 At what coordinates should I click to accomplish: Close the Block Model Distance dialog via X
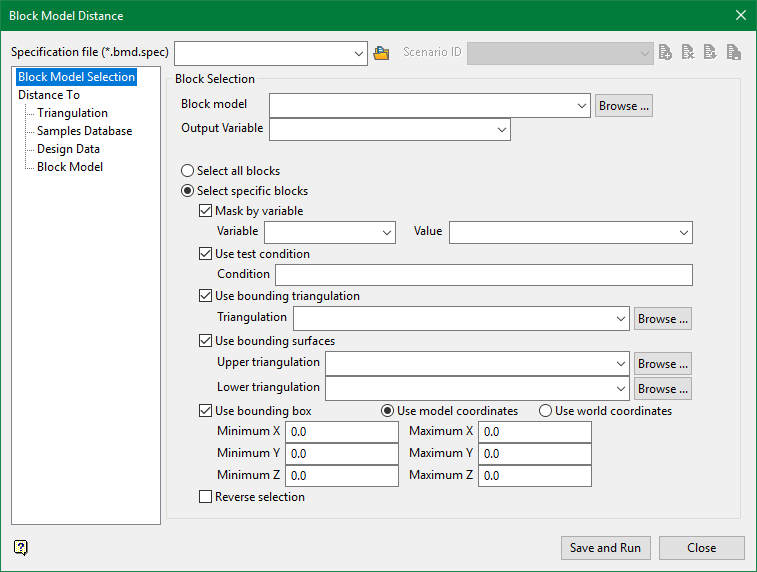pyautogui.click(x=740, y=15)
